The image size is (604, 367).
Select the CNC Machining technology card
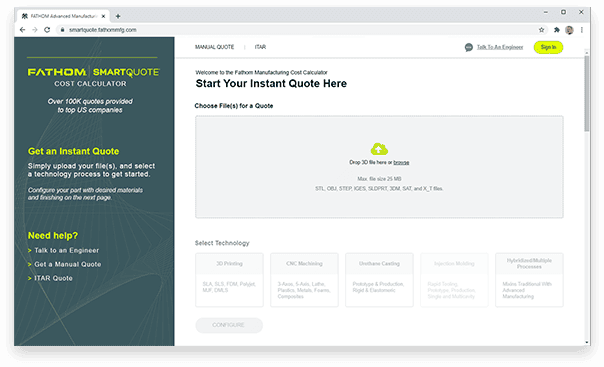pos(304,280)
